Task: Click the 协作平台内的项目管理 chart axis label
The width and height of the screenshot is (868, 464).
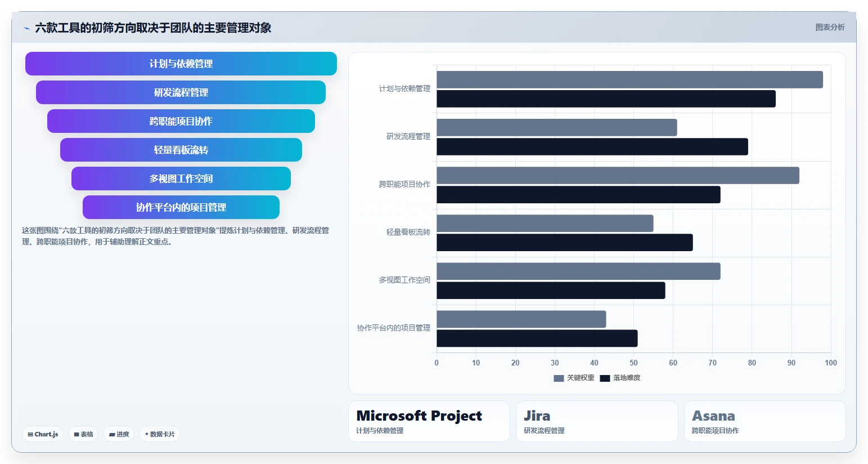Action: (394, 328)
